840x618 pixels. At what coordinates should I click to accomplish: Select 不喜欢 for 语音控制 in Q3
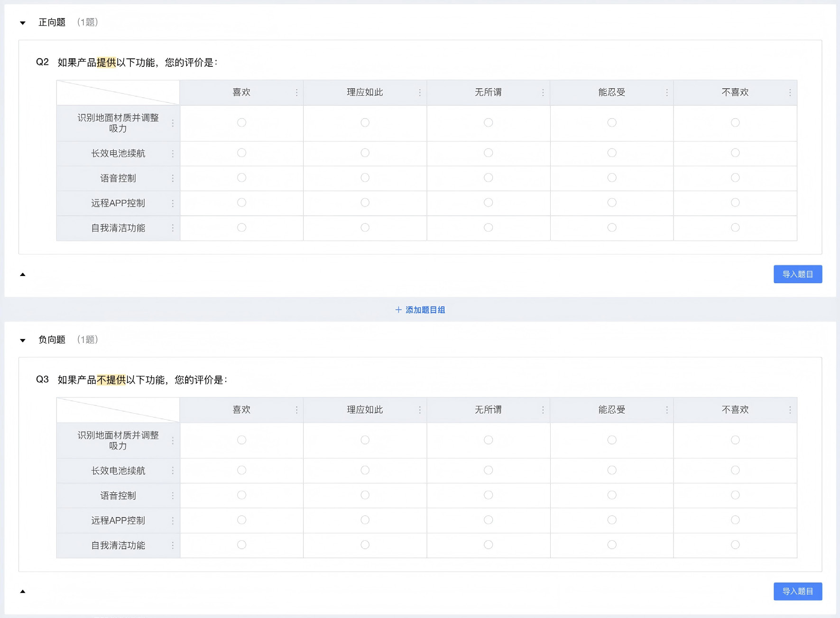pyautogui.click(x=735, y=495)
